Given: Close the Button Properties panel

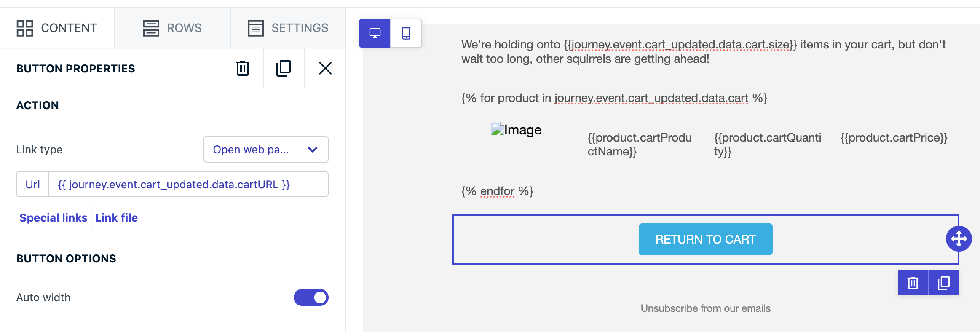Looking at the screenshot, I should tap(325, 68).
